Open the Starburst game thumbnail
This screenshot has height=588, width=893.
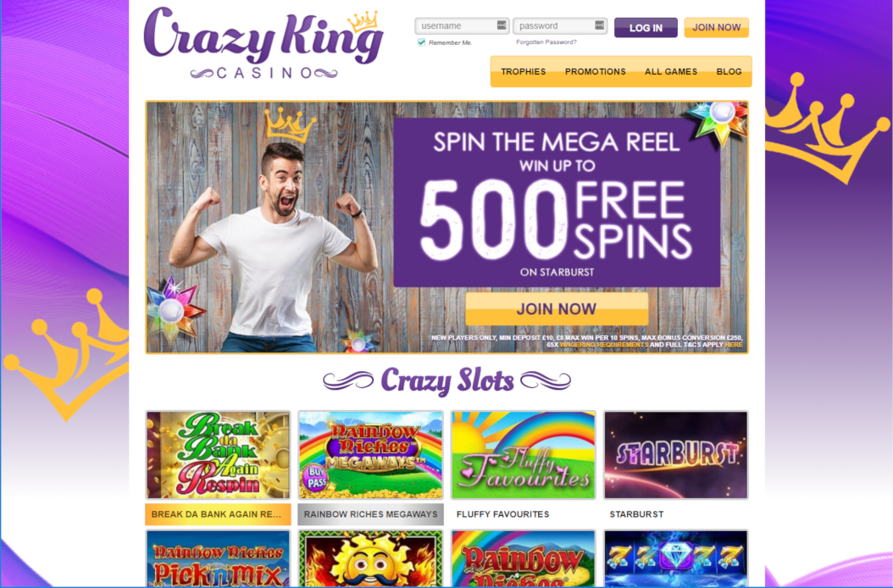[x=675, y=455]
